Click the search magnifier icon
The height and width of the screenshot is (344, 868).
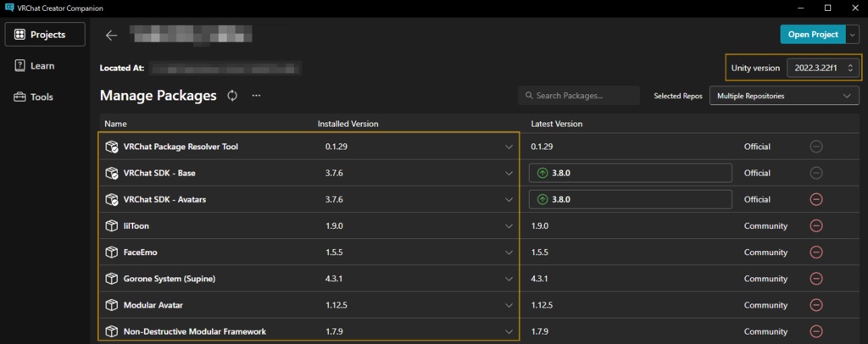pos(529,96)
